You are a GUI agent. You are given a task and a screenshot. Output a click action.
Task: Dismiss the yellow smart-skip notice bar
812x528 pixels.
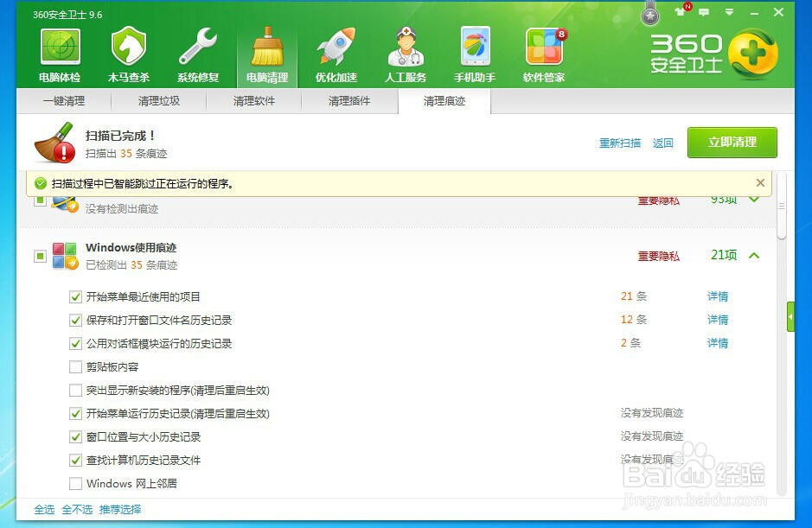[760, 182]
